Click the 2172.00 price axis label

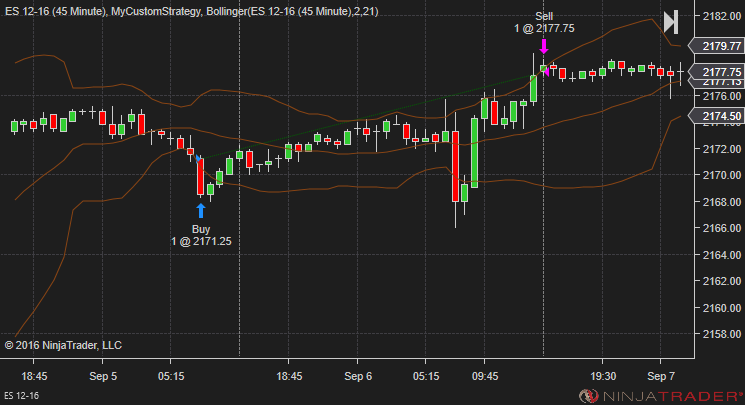[722, 149]
